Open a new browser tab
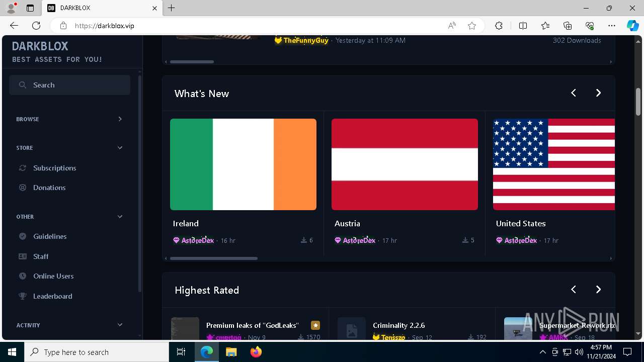Screen dimensions: 644x362 coord(172,8)
